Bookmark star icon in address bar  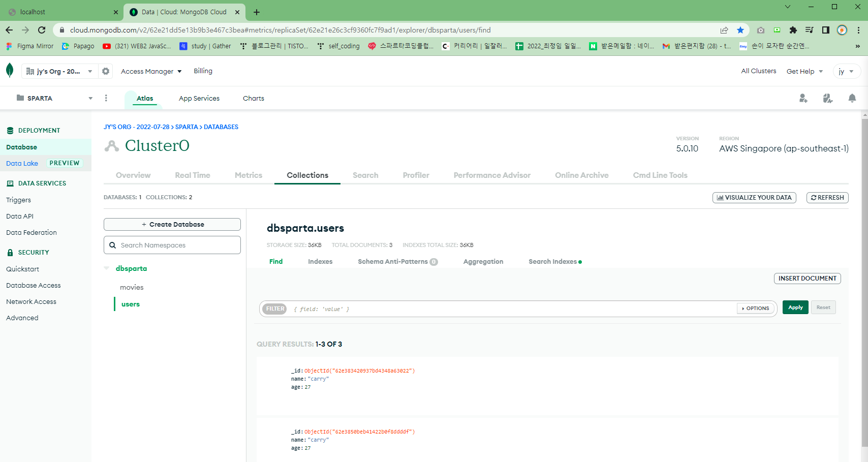(x=740, y=30)
